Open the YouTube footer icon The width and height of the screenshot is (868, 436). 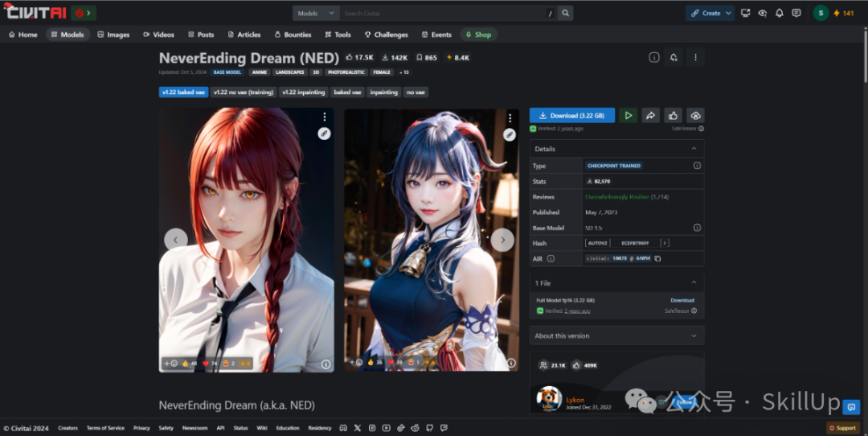point(387,428)
